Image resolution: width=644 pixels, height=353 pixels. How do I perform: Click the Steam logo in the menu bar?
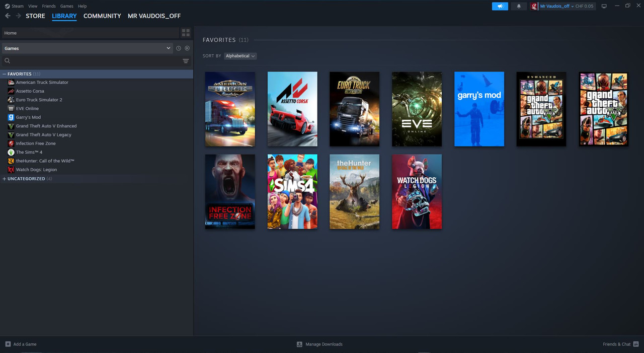[7, 6]
